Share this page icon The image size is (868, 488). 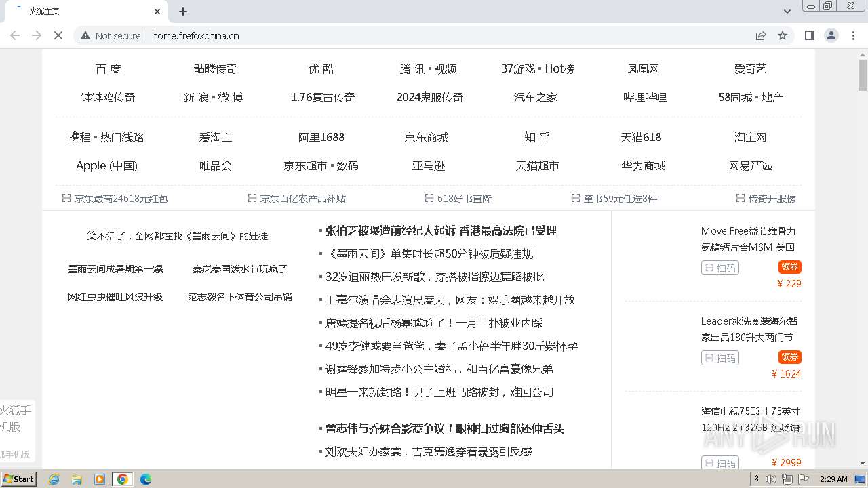761,35
